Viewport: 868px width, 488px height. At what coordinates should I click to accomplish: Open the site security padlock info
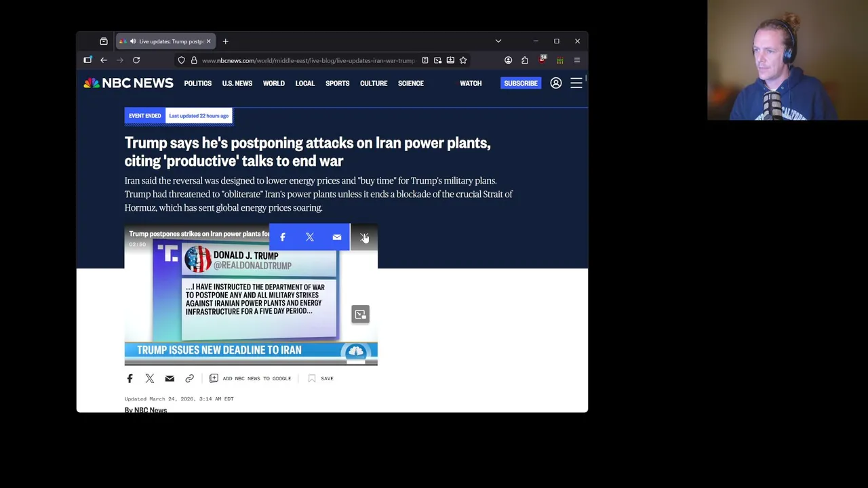click(x=194, y=60)
